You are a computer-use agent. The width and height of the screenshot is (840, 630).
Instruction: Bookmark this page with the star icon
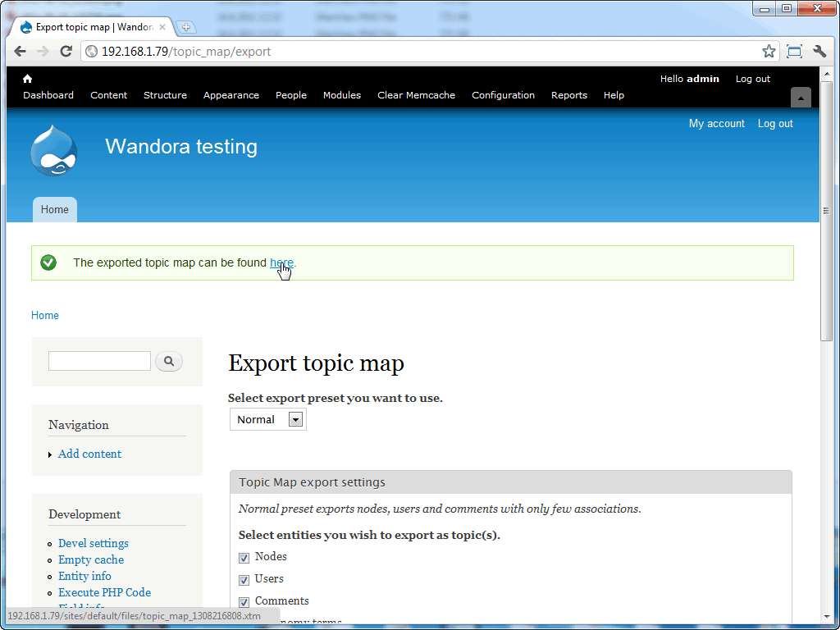[769, 50]
